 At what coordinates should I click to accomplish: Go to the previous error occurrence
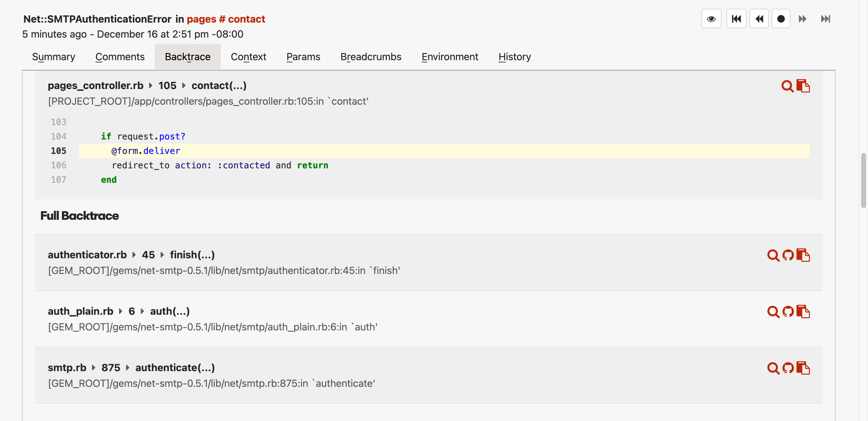click(x=759, y=19)
